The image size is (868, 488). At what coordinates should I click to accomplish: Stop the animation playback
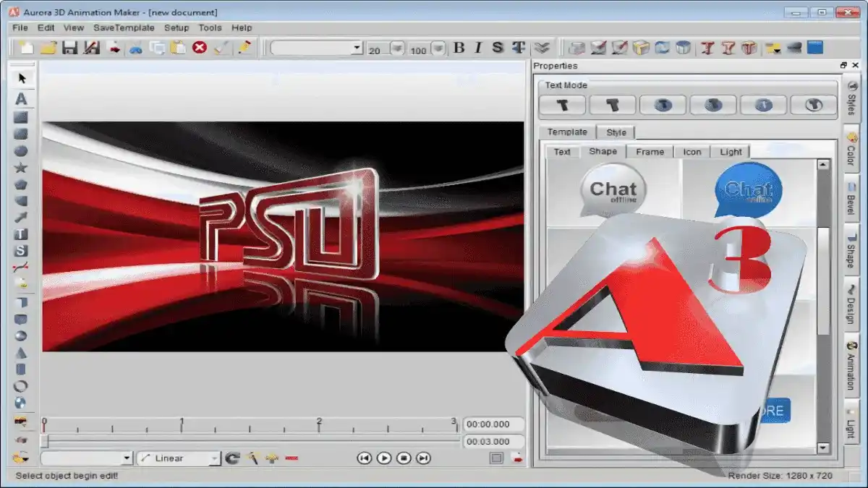(x=404, y=458)
